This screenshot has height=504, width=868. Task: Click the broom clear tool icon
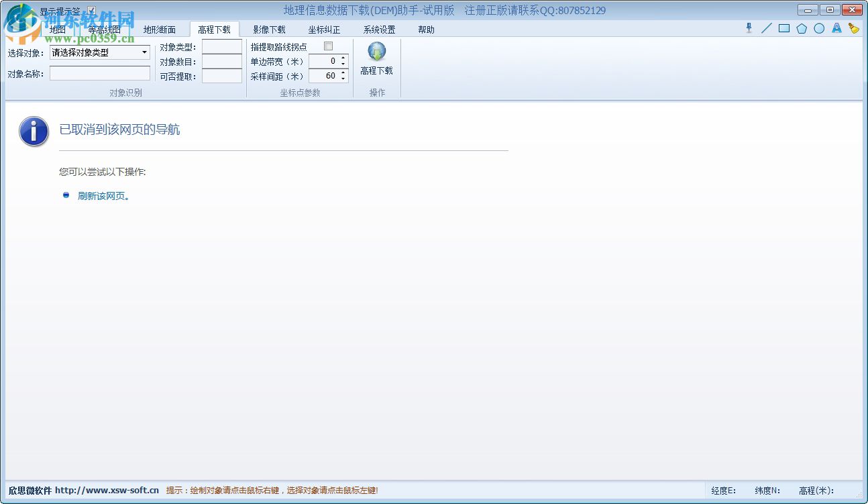[x=853, y=28]
